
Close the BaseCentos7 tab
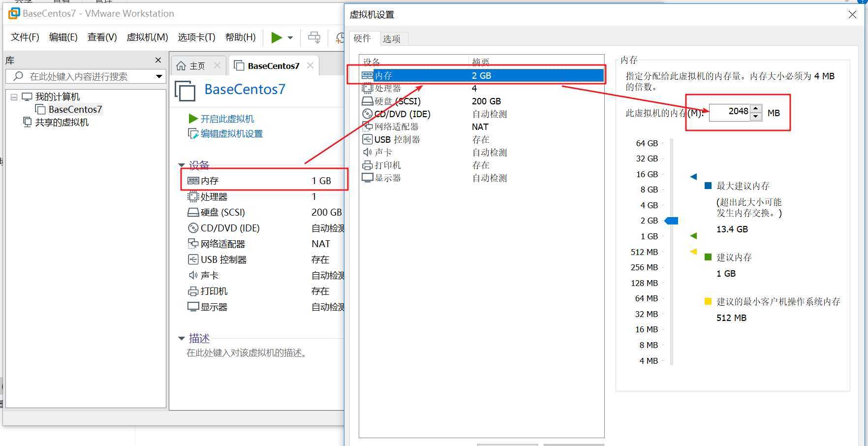[x=310, y=65]
